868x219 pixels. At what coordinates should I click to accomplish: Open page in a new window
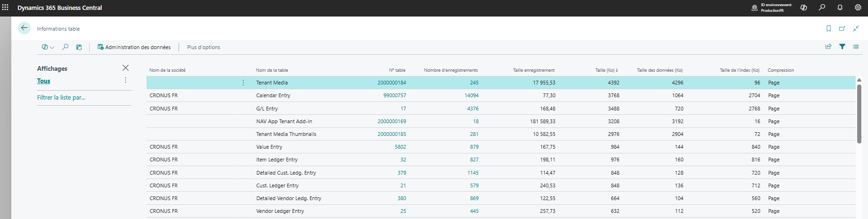point(842,29)
